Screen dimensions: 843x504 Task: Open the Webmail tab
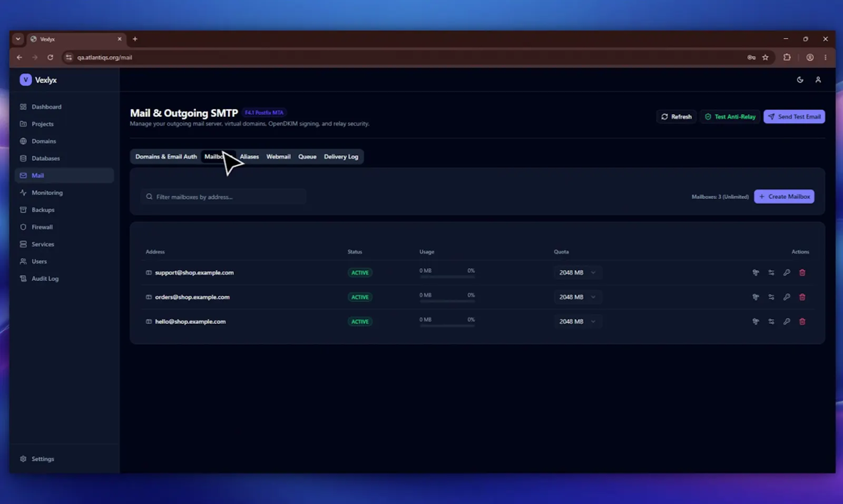click(278, 157)
